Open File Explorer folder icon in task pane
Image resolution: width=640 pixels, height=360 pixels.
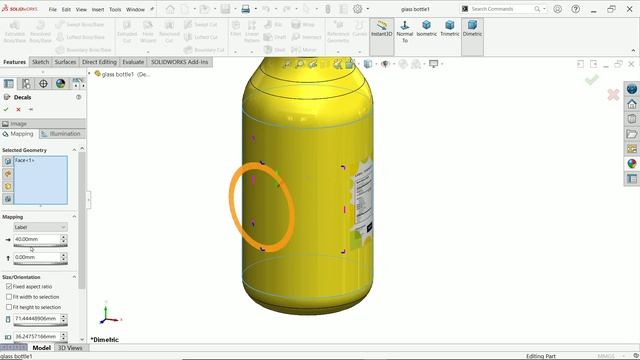(x=632, y=134)
